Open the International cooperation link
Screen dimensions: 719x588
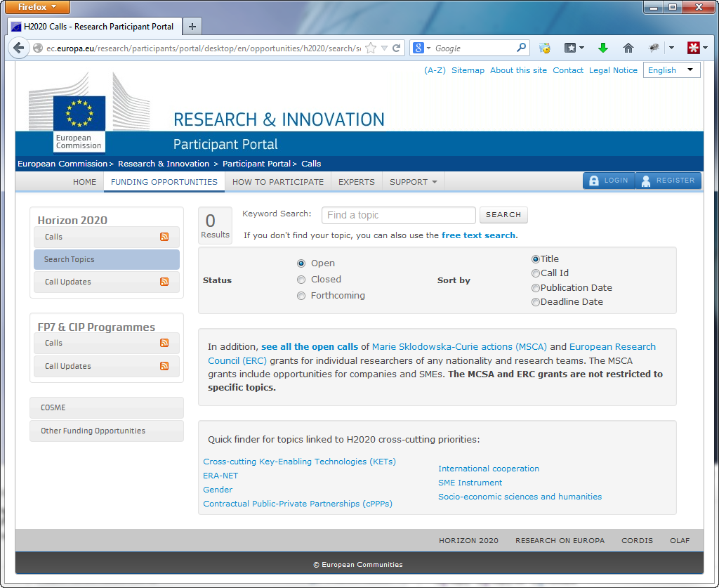coord(489,469)
